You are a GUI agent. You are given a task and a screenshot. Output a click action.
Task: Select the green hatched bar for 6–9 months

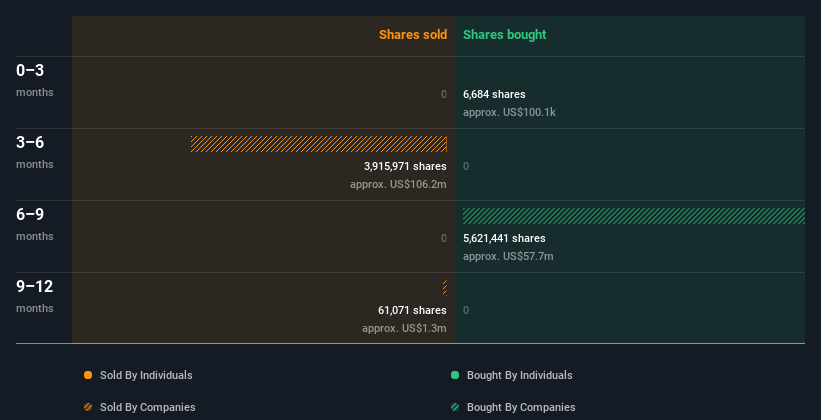634,216
